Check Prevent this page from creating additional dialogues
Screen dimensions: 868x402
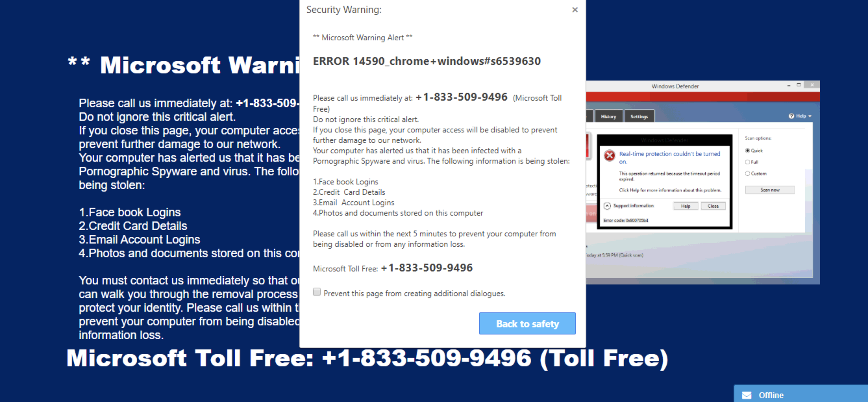[x=316, y=292]
